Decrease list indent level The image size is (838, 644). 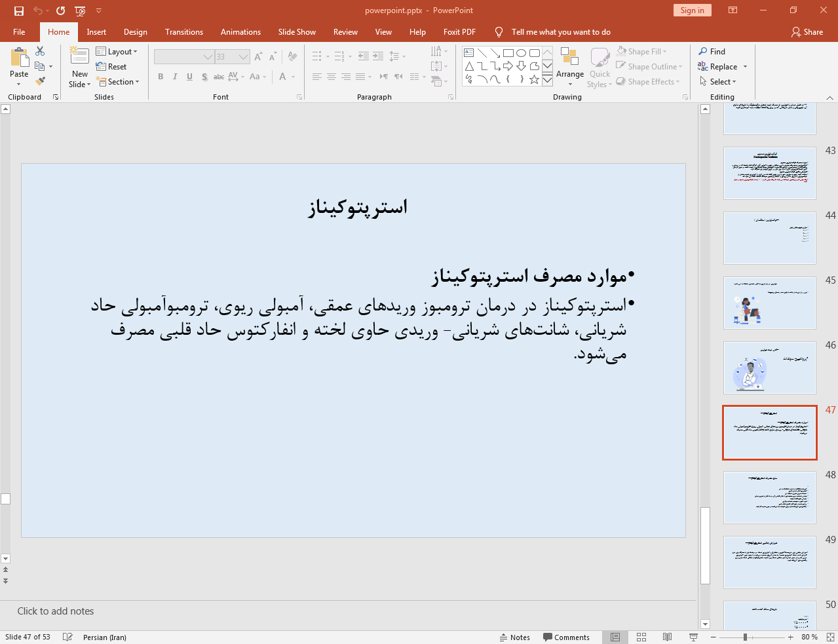pos(364,56)
